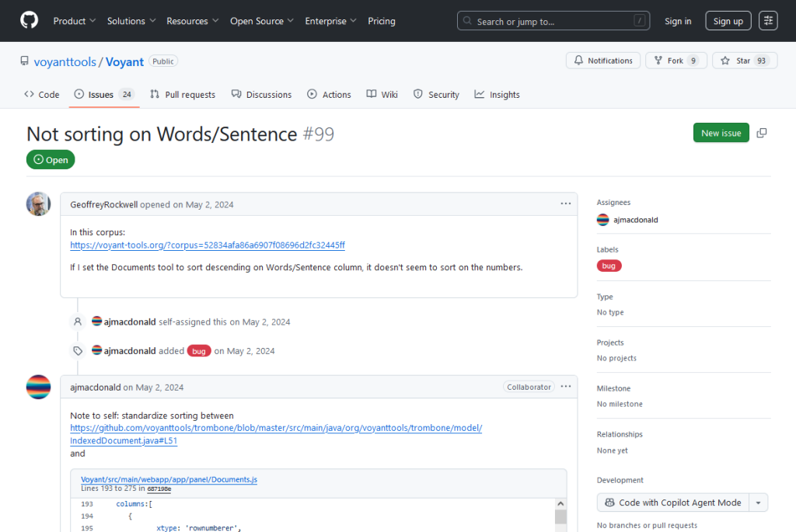Click the bug label in timeline
This screenshot has height=532, width=796.
click(198, 351)
